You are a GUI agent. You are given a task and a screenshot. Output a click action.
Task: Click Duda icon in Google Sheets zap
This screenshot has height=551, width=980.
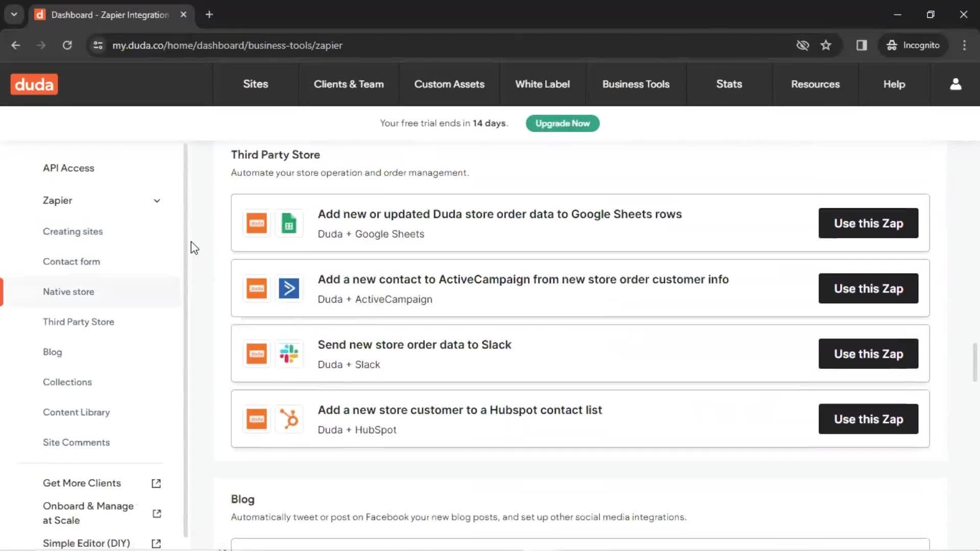click(x=257, y=223)
